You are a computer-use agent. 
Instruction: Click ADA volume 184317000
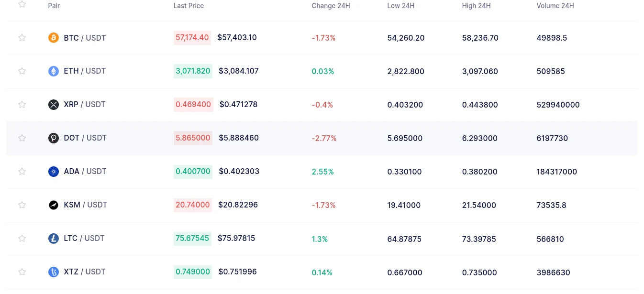[x=557, y=172]
